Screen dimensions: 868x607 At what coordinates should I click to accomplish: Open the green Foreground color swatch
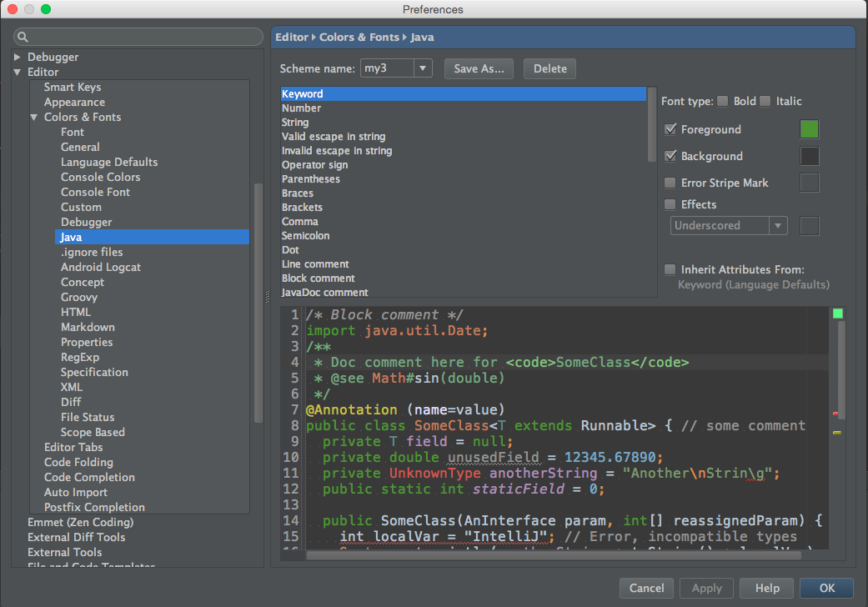click(x=809, y=129)
